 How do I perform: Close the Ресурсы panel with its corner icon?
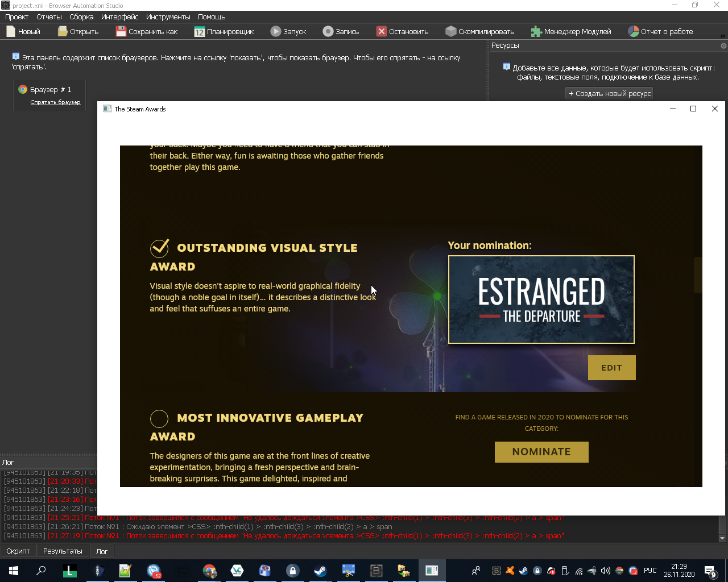[723, 45]
